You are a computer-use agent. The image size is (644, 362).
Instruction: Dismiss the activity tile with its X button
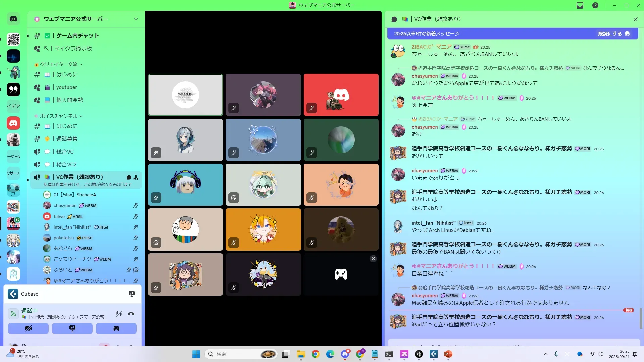(x=373, y=259)
